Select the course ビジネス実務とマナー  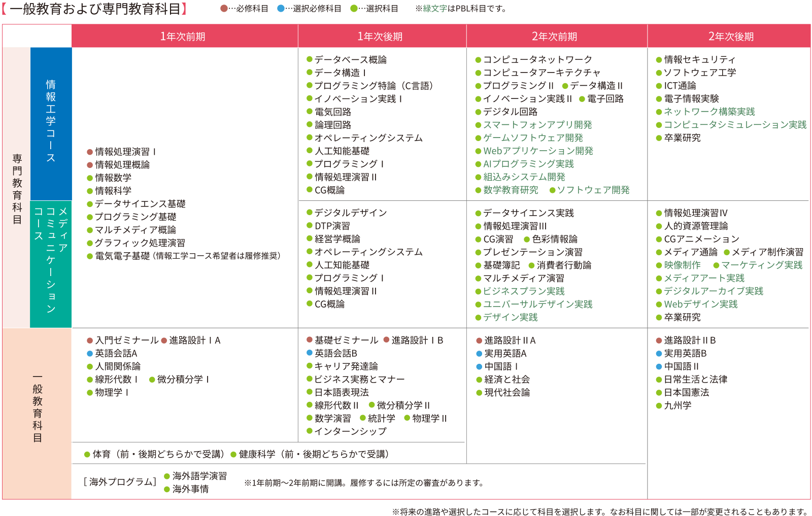(356, 380)
